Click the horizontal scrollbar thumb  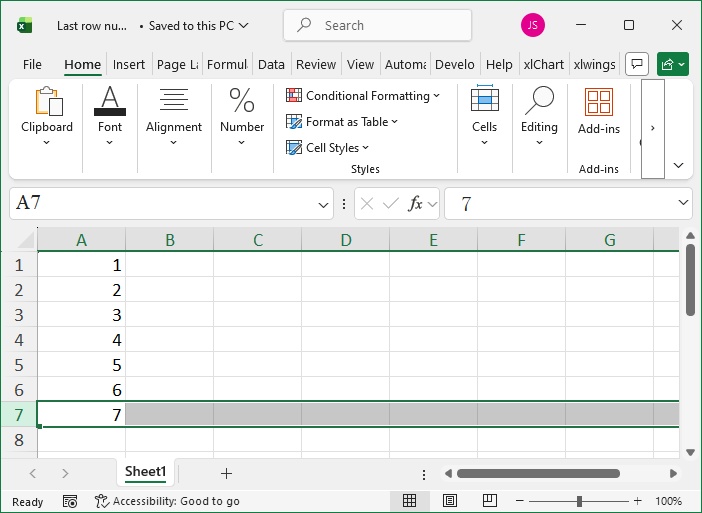point(538,474)
